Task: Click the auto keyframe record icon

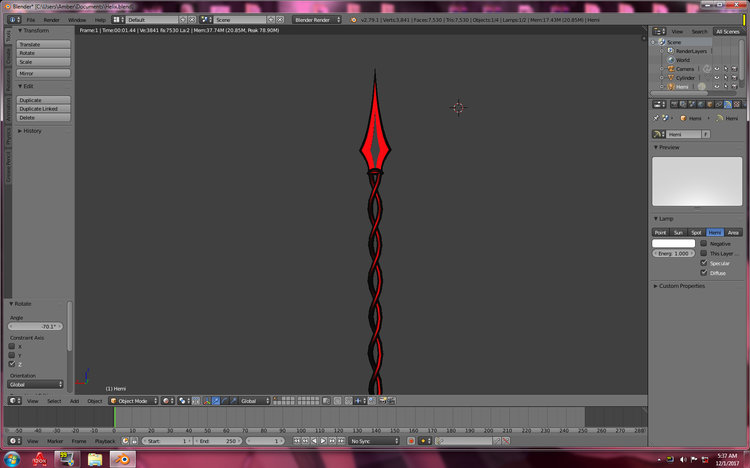Action: coord(411,441)
